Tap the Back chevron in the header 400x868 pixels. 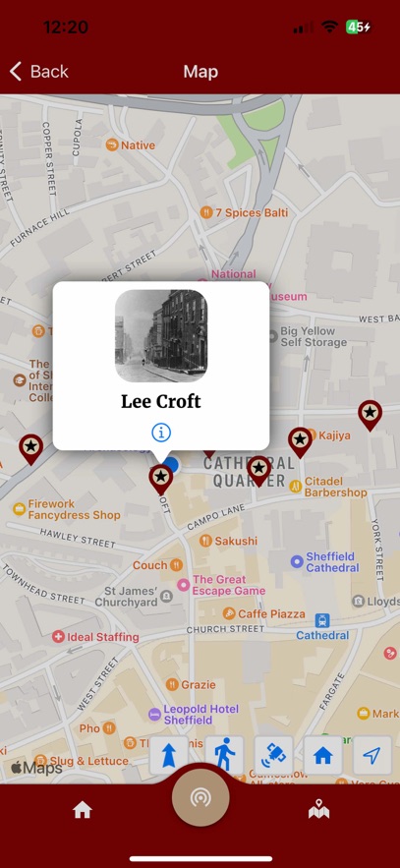tap(16, 72)
